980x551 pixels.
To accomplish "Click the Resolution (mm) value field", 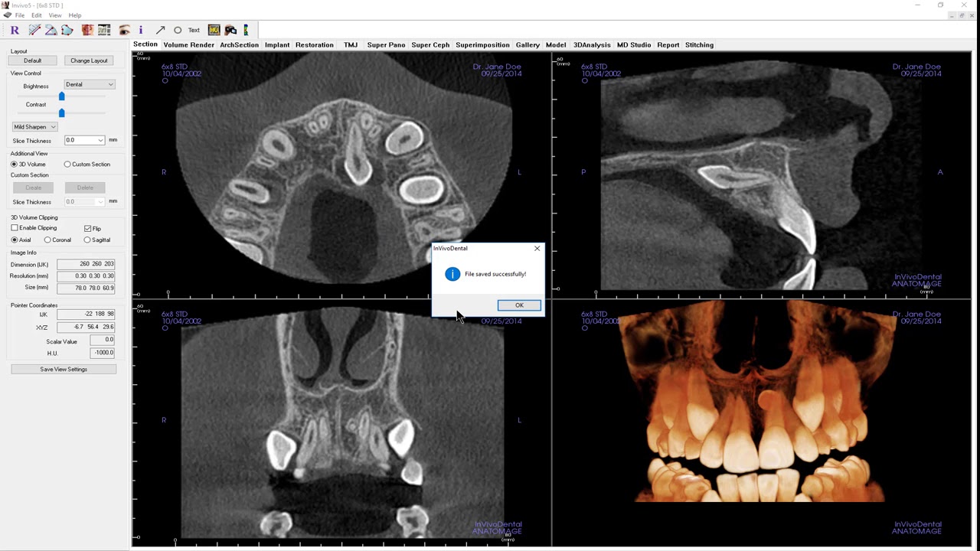I will coord(86,275).
